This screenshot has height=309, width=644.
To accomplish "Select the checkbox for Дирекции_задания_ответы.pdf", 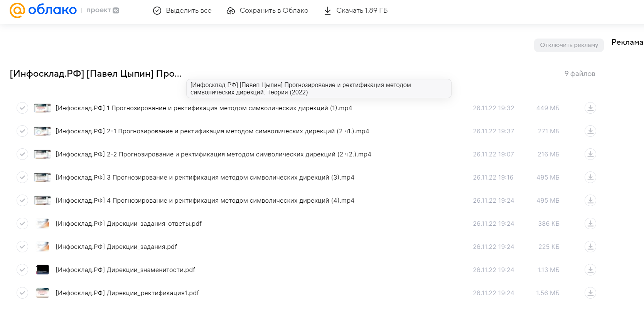I will pos(22,223).
